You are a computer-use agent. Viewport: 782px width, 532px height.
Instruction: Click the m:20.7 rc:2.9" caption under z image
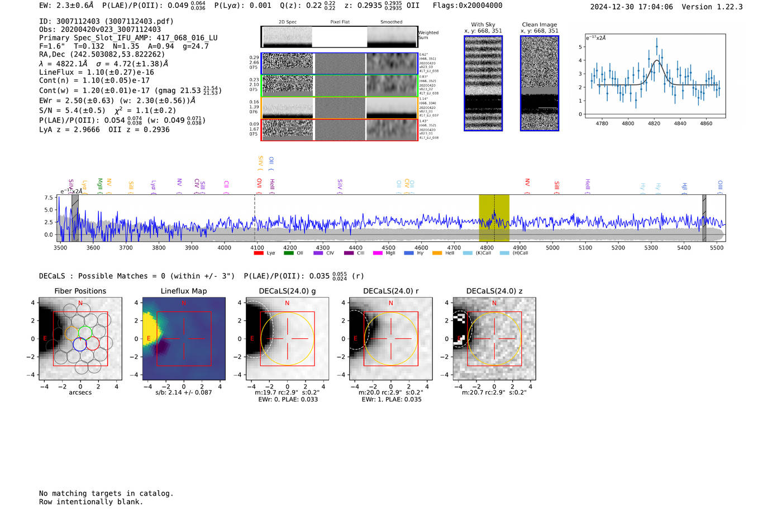(494, 392)
